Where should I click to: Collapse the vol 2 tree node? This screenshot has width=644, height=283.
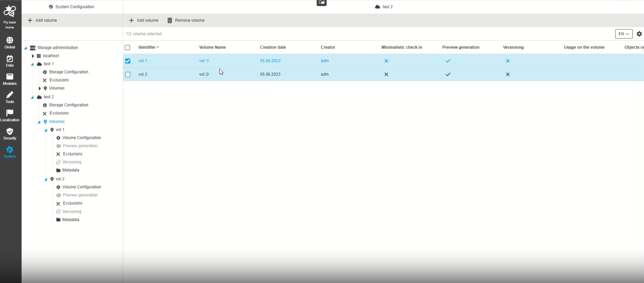tap(46, 180)
